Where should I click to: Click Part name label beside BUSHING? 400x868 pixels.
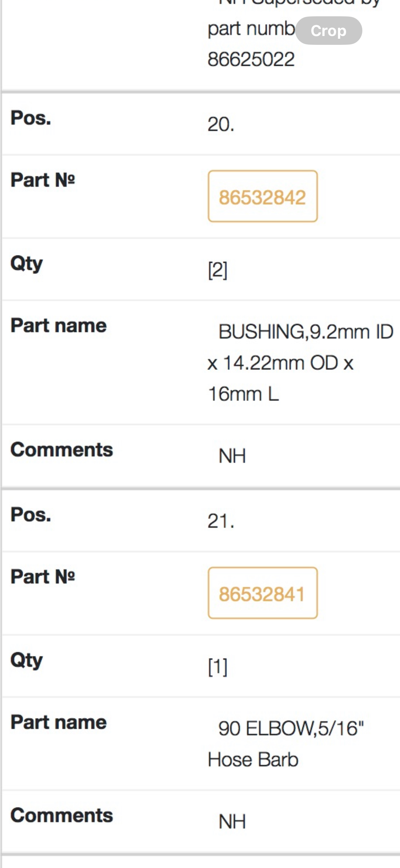[59, 326]
